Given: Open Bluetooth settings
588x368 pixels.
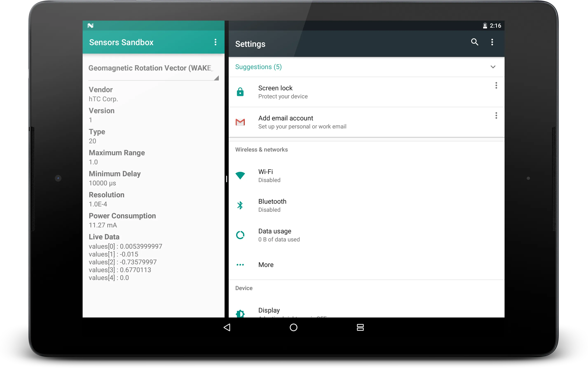Looking at the screenshot, I should (367, 205).
